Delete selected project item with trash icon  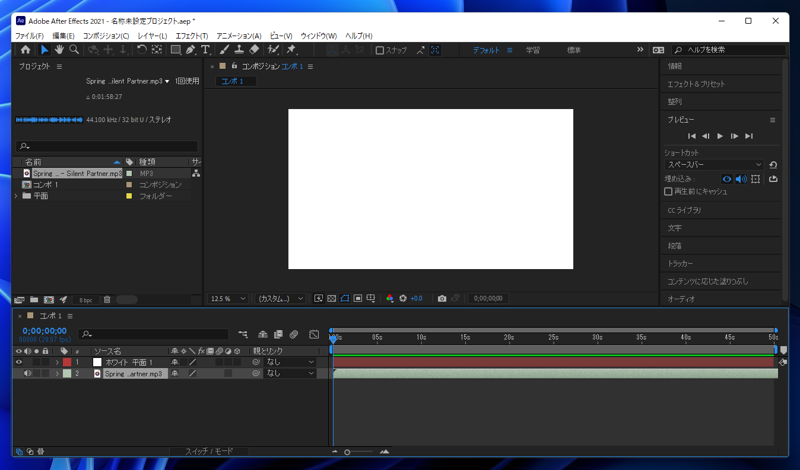point(107,300)
